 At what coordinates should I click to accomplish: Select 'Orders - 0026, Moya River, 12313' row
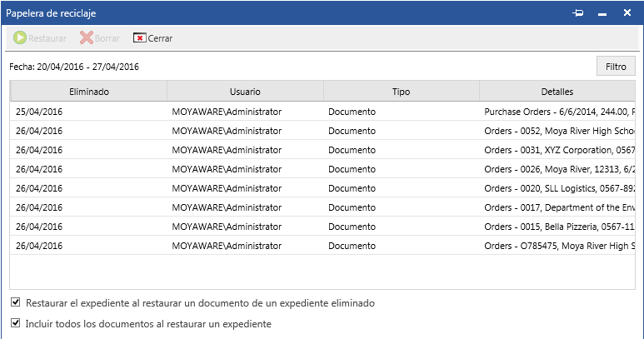tap(322, 169)
